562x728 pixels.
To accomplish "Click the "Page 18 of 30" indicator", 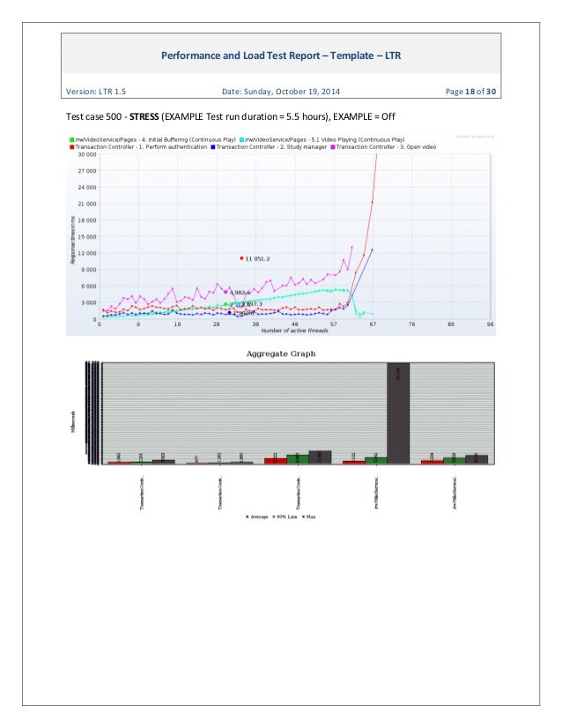I will tap(470, 92).
